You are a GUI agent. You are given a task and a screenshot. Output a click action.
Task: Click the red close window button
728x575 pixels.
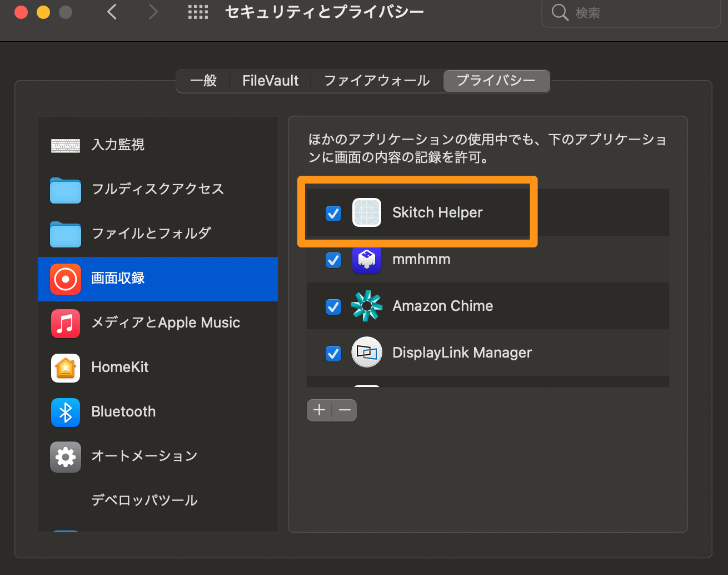(21, 12)
